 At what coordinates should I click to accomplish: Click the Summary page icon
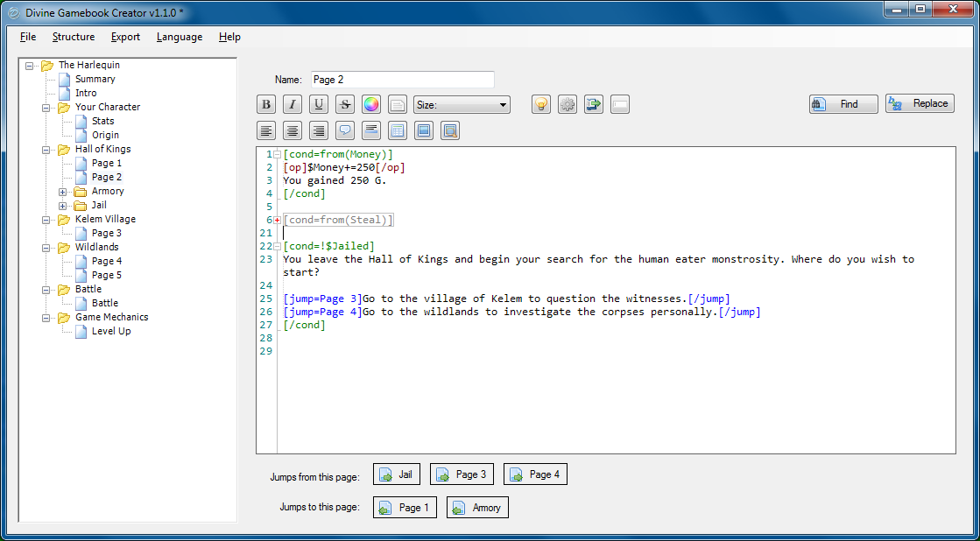[65, 79]
